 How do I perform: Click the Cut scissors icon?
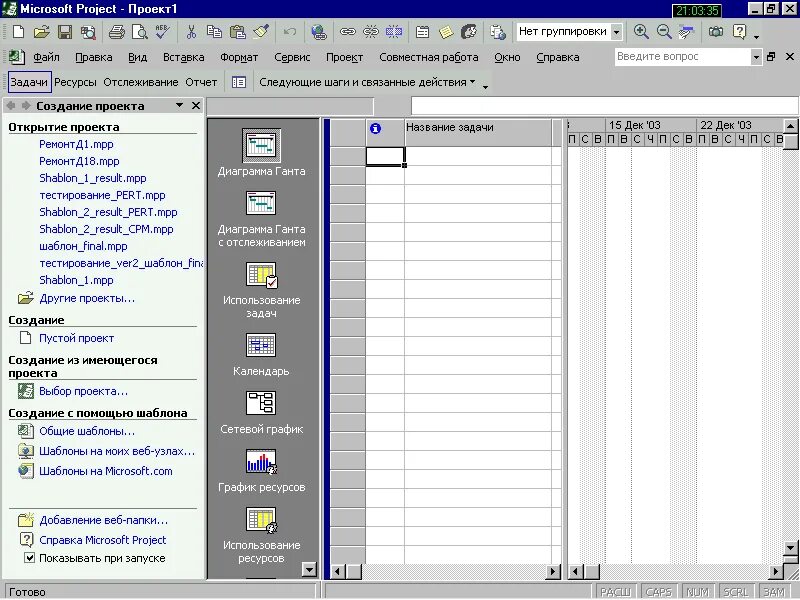(191, 32)
